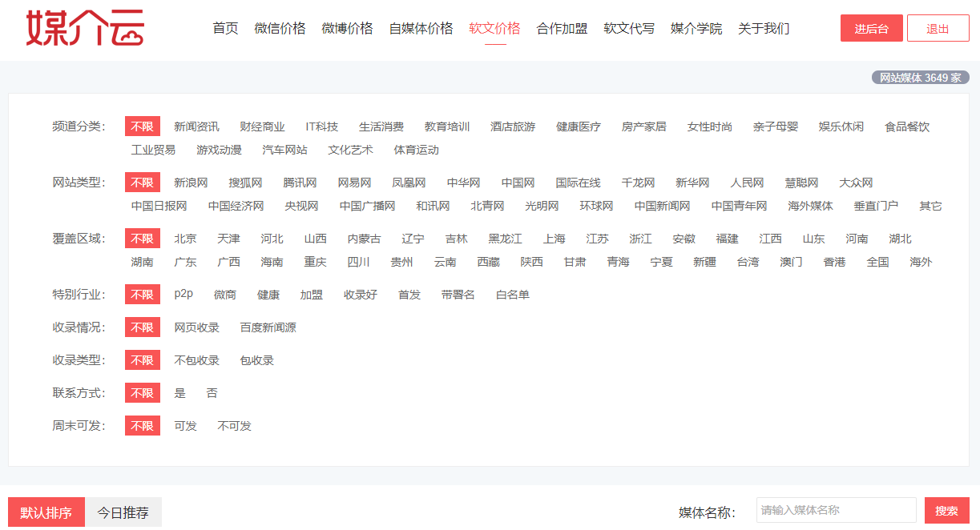980x530 pixels.
Task: Open the 微信价格 menu item
Action: click(280, 28)
